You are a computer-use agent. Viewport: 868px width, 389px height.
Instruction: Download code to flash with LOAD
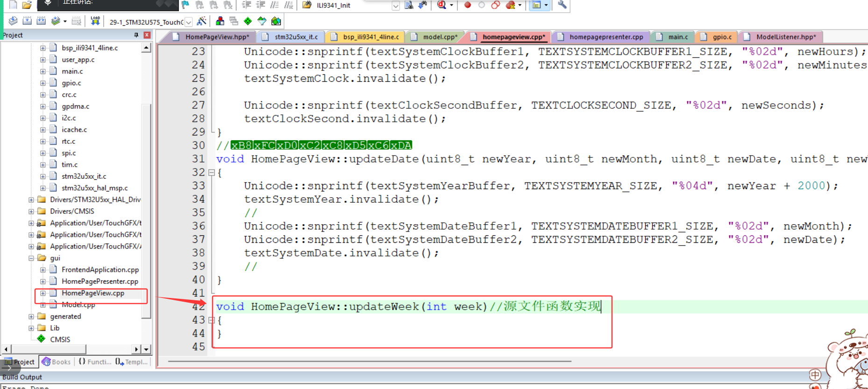(95, 21)
